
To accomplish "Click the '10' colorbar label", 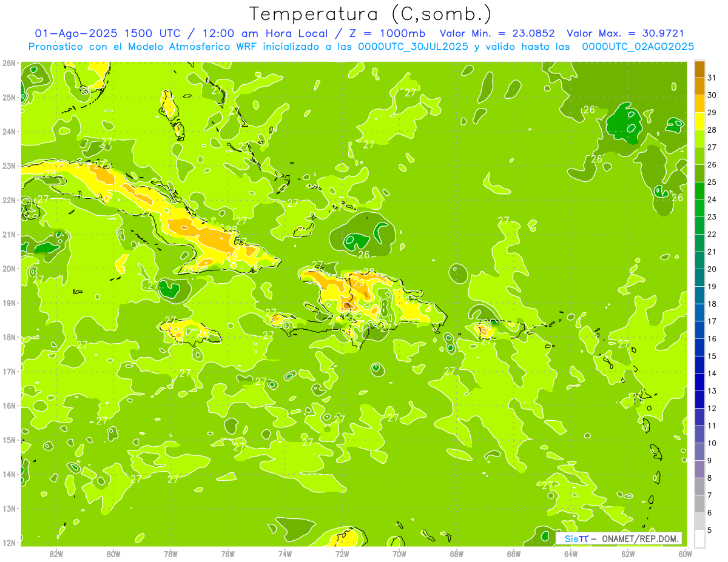I will click(712, 443).
